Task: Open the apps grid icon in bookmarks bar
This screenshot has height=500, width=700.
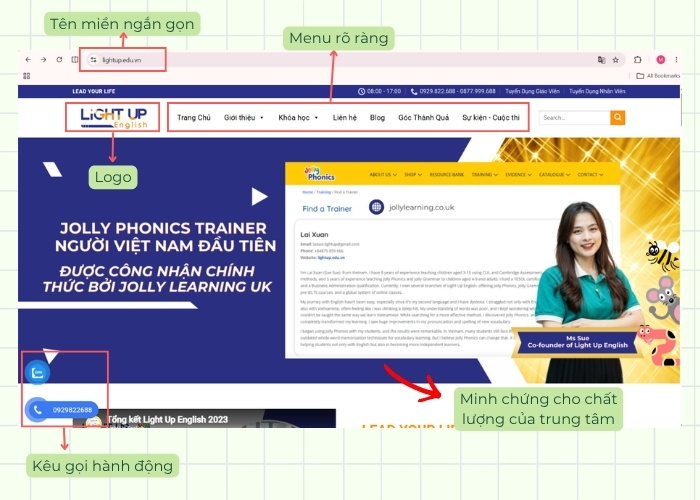Action: [x=27, y=76]
